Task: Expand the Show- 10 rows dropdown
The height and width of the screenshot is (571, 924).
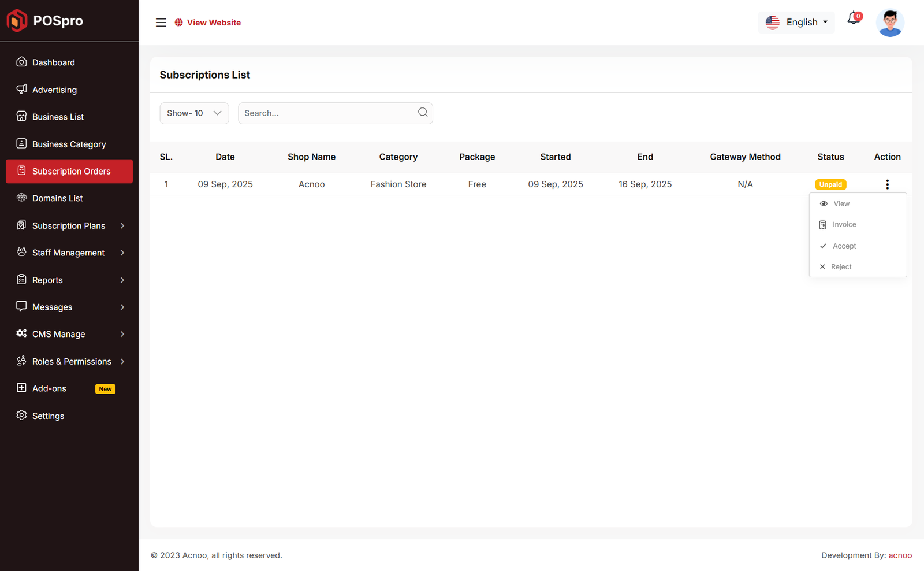Action: click(194, 113)
